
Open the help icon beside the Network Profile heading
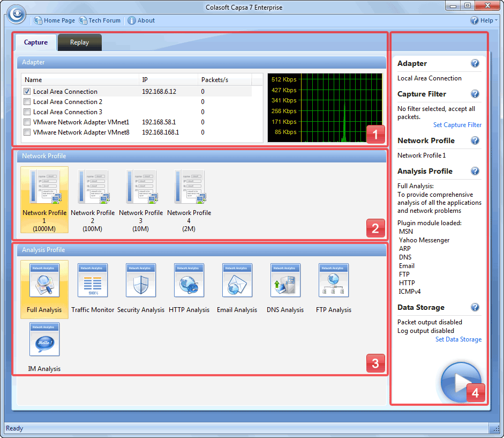coord(475,140)
